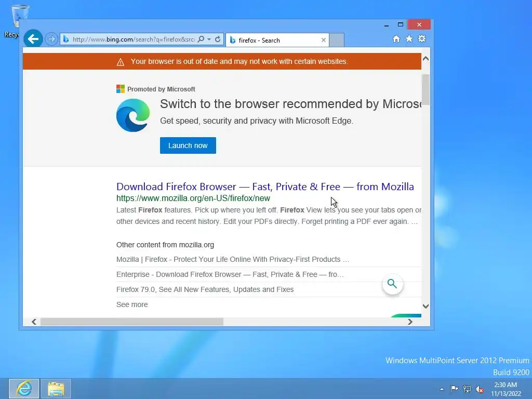Click the vertical scrollbar down arrow
The height and width of the screenshot is (399, 532).
pyautogui.click(x=426, y=306)
